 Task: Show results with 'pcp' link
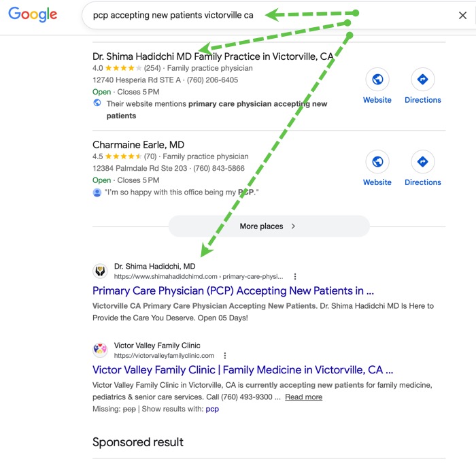click(212, 409)
